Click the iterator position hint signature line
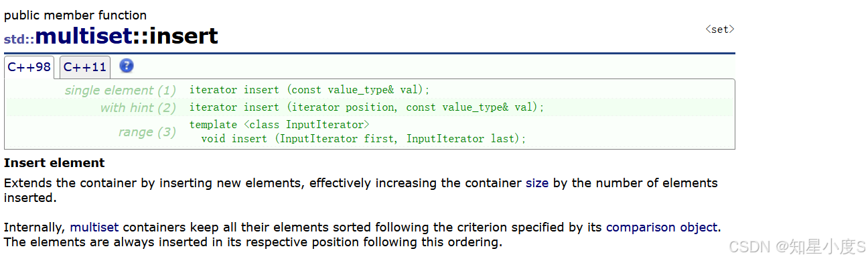 tap(367, 107)
